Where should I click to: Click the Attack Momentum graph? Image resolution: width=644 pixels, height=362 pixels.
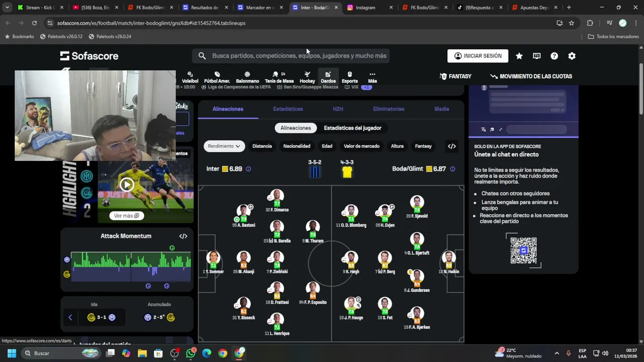pyautogui.click(x=131, y=266)
